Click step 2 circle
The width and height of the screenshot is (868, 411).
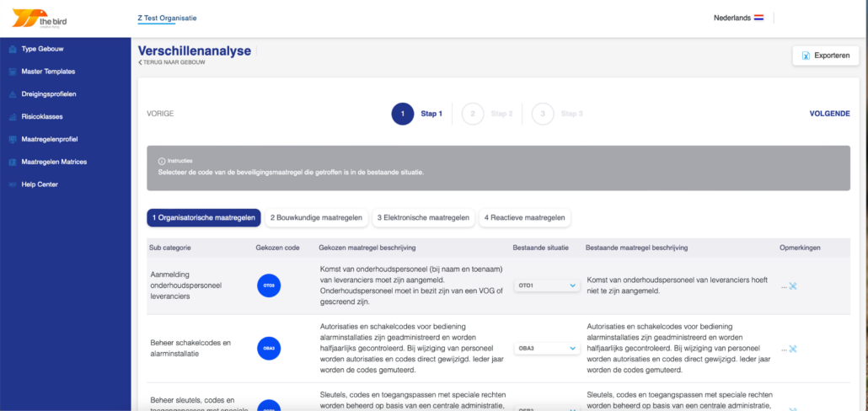[473, 114]
